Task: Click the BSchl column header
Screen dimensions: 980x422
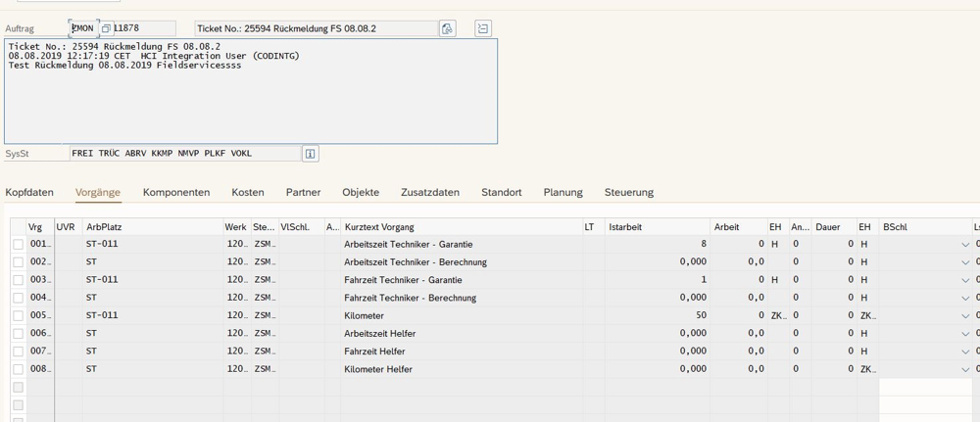Action: (x=924, y=227)
